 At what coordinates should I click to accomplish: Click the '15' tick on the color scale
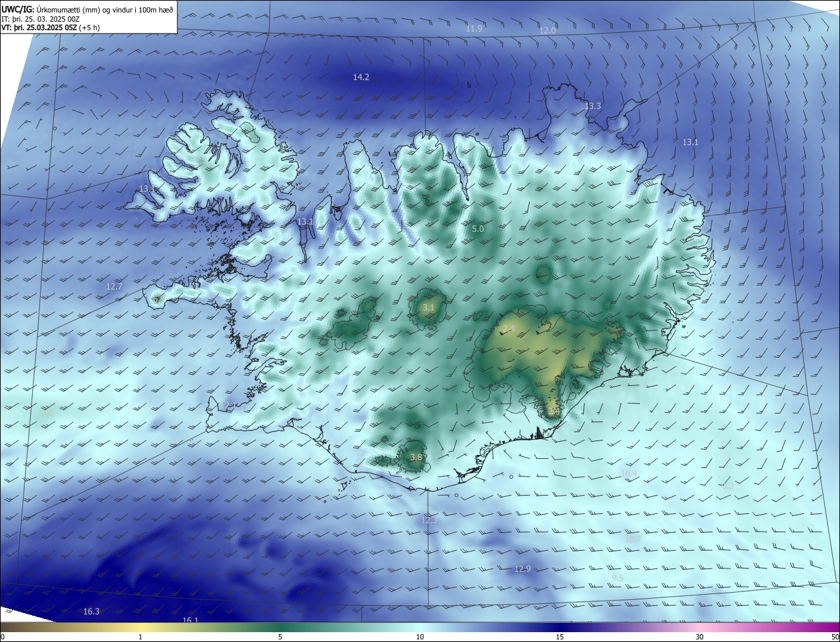pyautogui.click(x=560, y=637)
